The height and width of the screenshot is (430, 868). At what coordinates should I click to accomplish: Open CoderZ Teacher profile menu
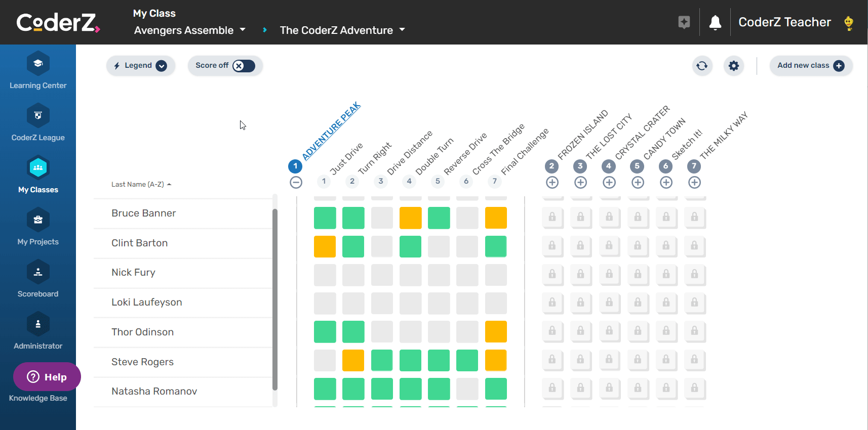click(784, 22)
